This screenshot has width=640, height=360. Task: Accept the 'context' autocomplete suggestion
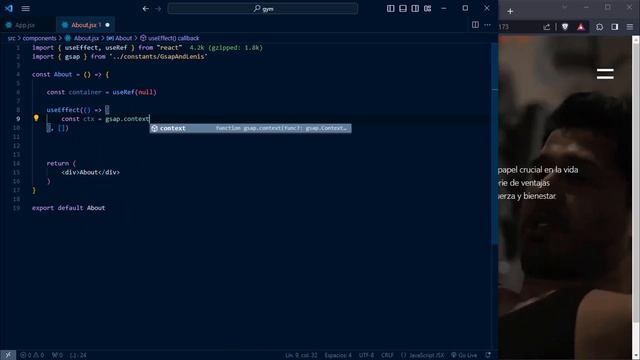tap(250, 128)
